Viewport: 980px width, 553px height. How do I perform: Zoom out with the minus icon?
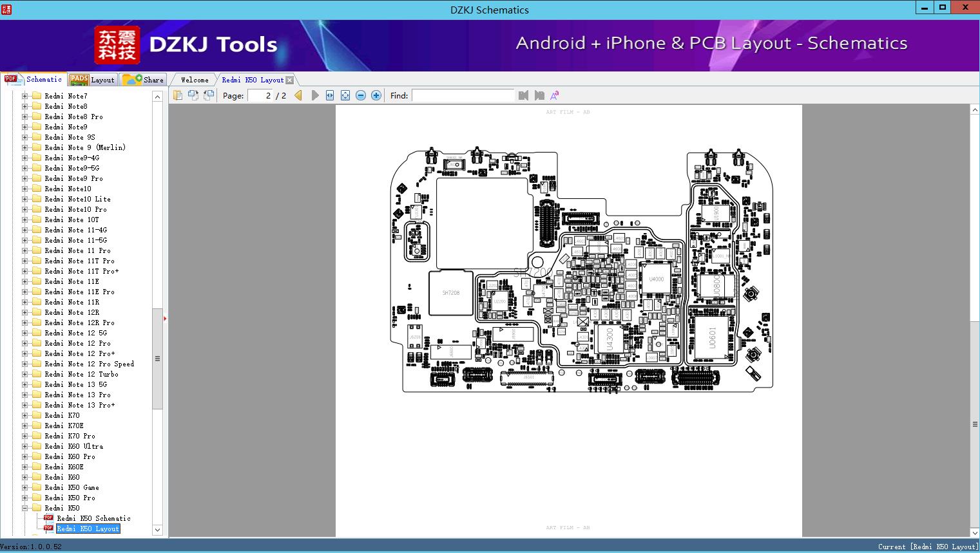(x=361, y=95)
